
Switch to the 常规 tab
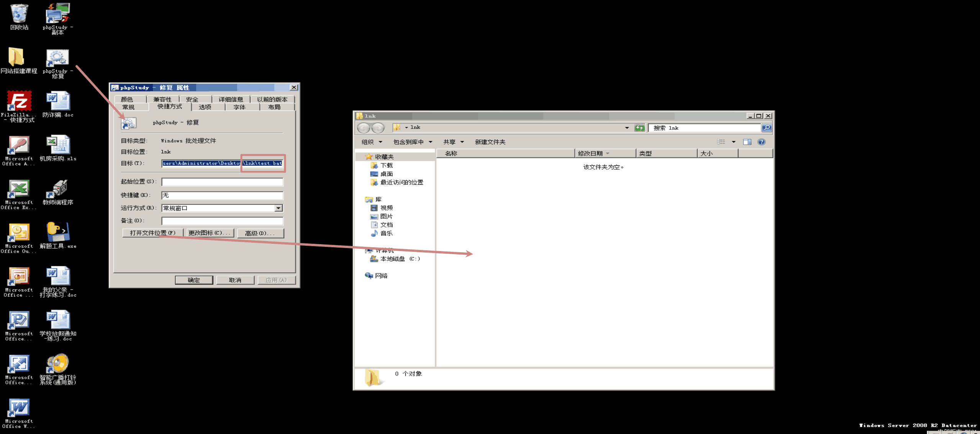(128, 107)
